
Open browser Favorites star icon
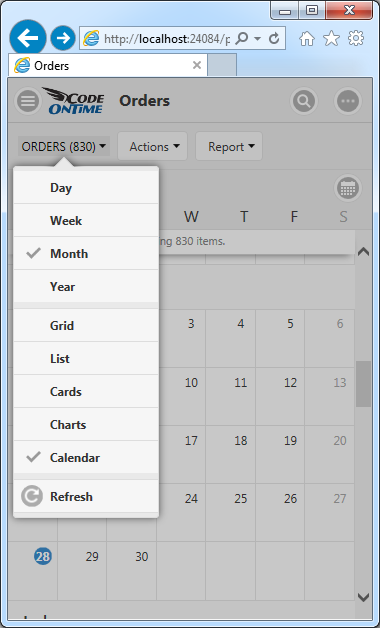[331, 38]
